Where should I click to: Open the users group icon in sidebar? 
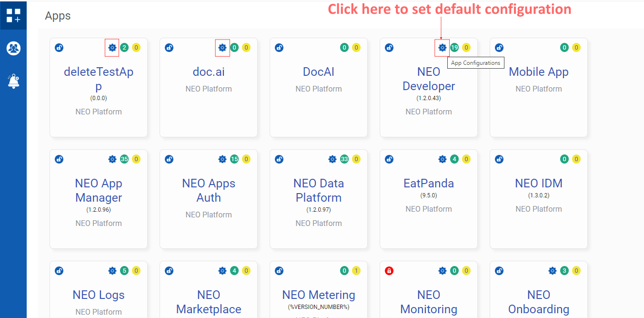(13, 48)
